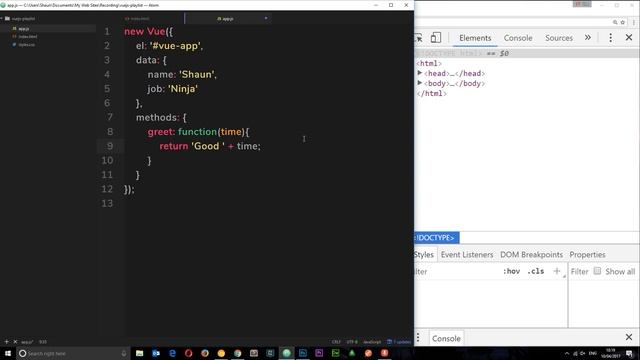Toggle the .cls class editor button
The height and width of the screenshot is (360, 640).
coord(536,271)
